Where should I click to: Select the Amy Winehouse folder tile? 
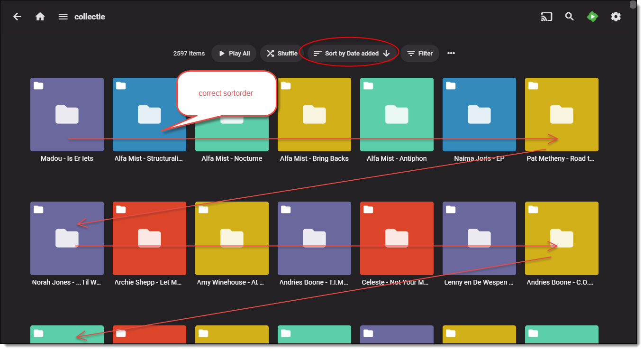tap(232, 238)
